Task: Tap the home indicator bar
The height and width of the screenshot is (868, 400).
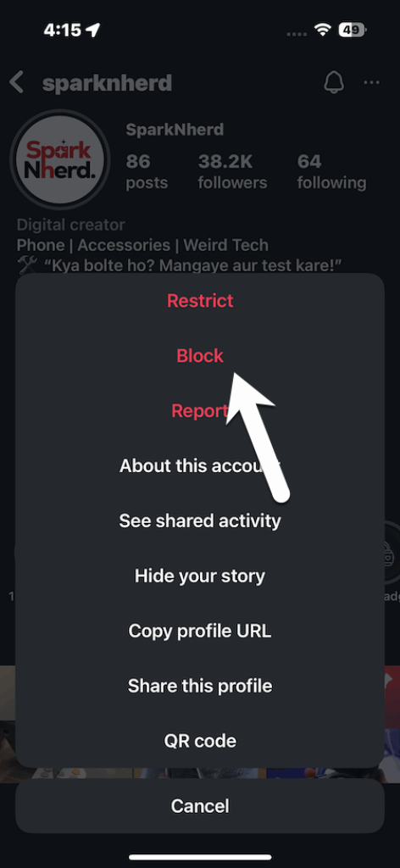Action: [x=200, y=857]
